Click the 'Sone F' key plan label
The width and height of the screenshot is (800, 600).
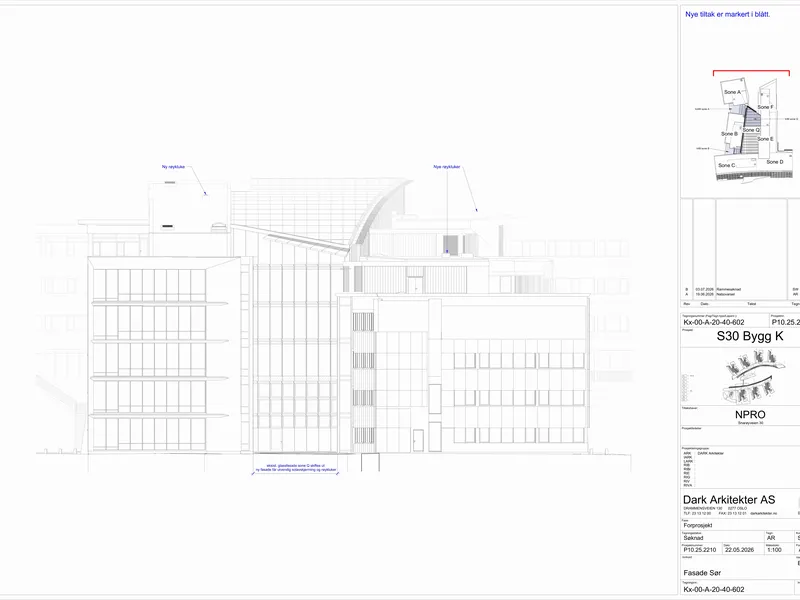click(x=765, y=107)
